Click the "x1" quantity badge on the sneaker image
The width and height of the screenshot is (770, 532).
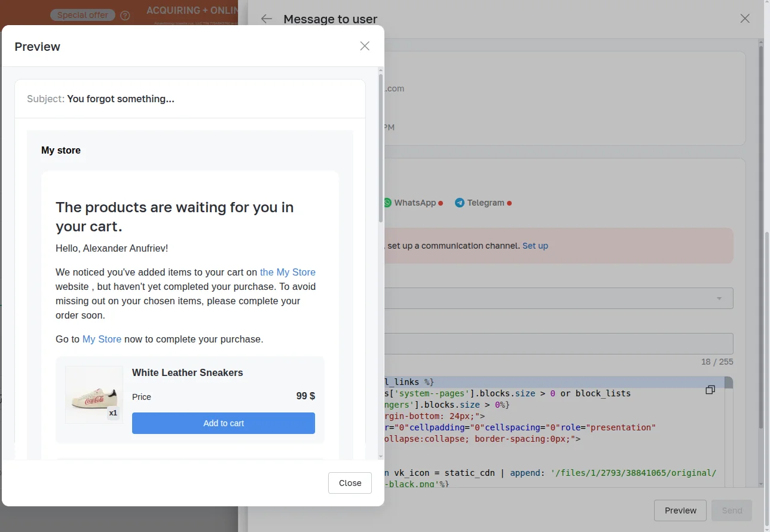click(x=114, y=413)
